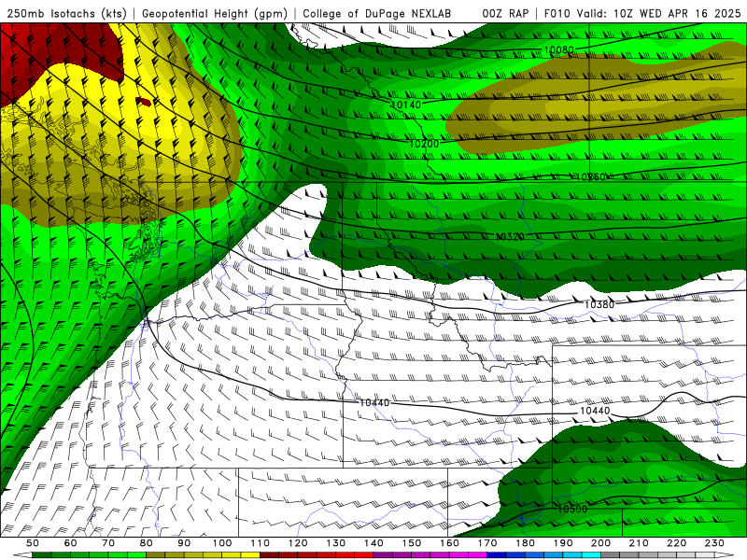Click the 170 kts value on the color scale
Image resolution: width=747 pixels, height=560 pixels.
coord(487,543)
